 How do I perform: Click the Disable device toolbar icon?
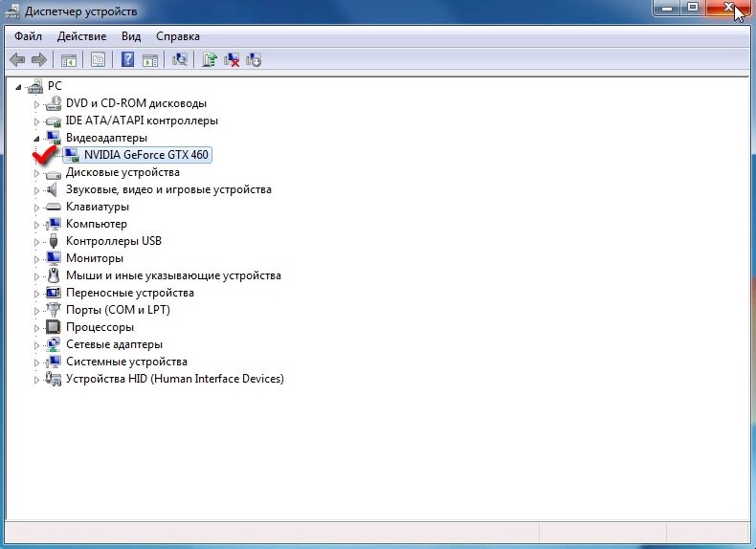click(x=254, y=59)
